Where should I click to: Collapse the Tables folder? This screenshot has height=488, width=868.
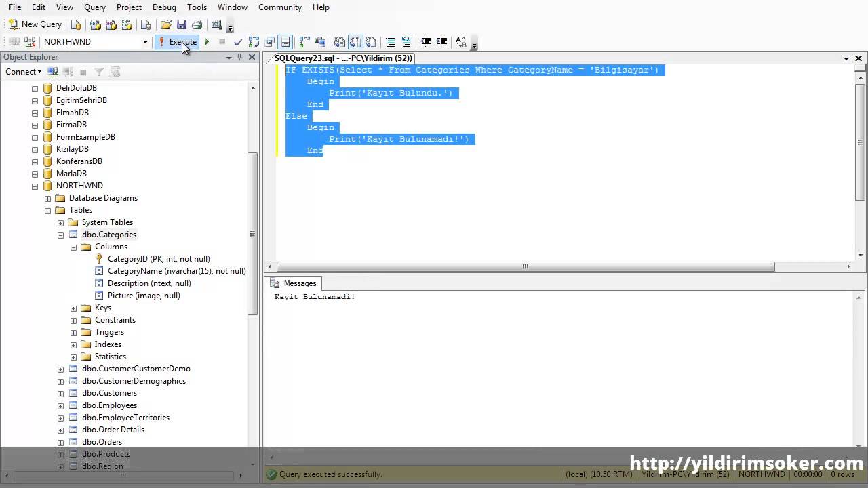coord(47,210)
